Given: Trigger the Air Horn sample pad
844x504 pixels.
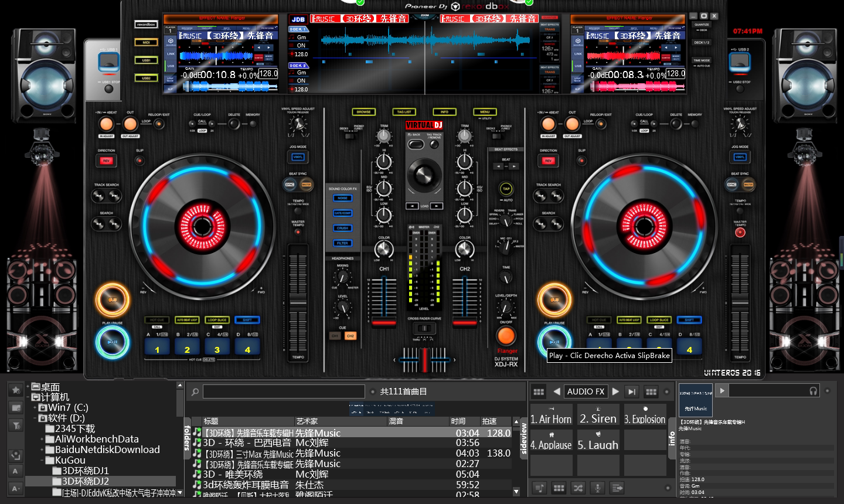Looking at the screenshot, I should (x=551, y=415).
